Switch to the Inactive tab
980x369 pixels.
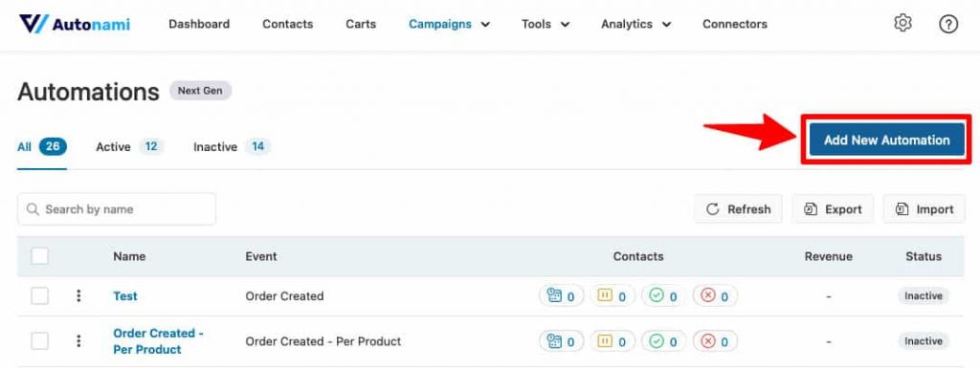pyautogui.click(x=232, y=147)
